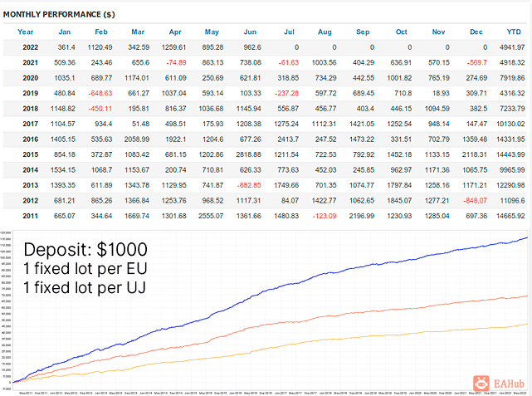This screenshot has width=532, height=396.
Task: Select the 2021 year row label
Action: point(31,63)
